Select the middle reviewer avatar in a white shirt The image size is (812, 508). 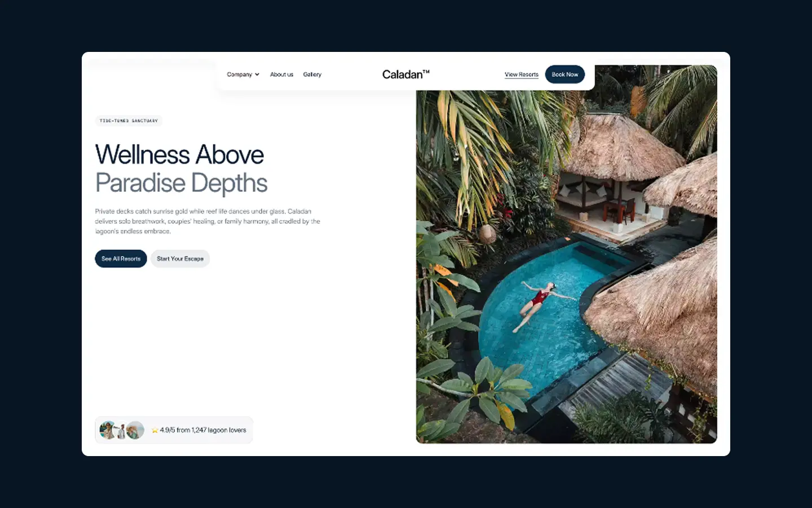[x=121, y=430]
